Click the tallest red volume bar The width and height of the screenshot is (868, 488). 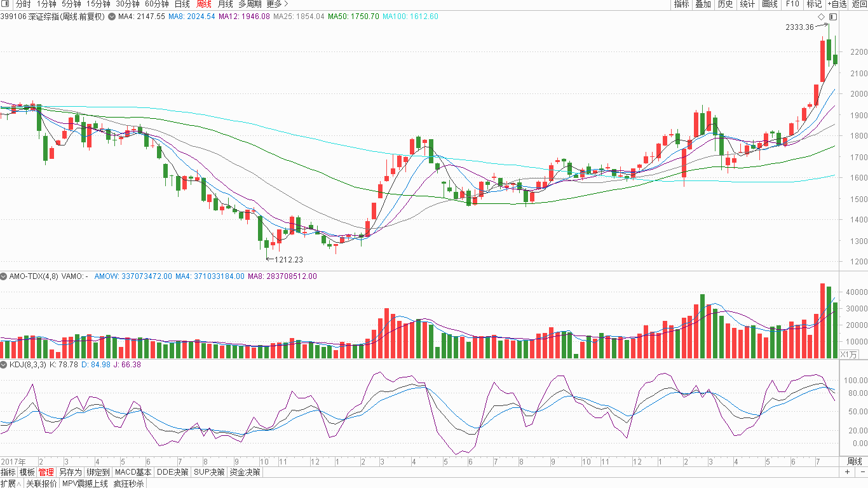pyautogui.click(x=822, y=321)
